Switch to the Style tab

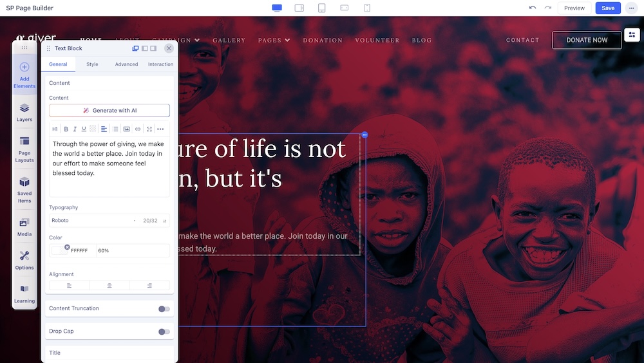point(92,64)
